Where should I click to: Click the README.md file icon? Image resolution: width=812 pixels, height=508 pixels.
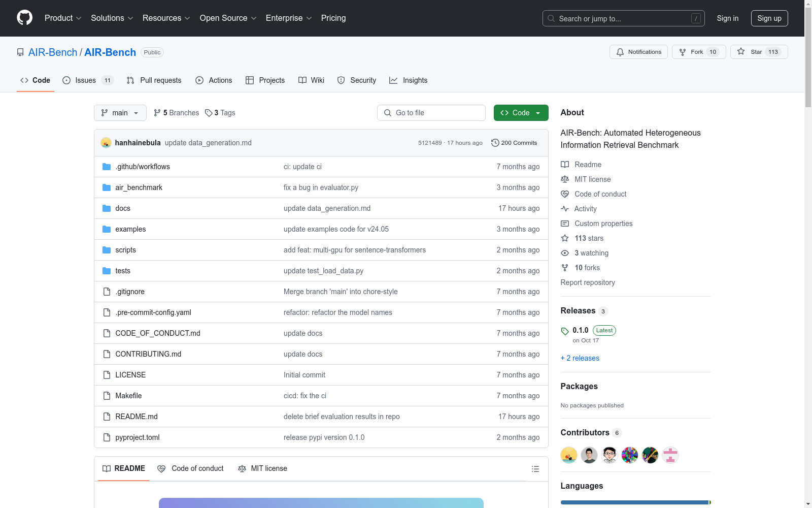click(x=107, y=417)
